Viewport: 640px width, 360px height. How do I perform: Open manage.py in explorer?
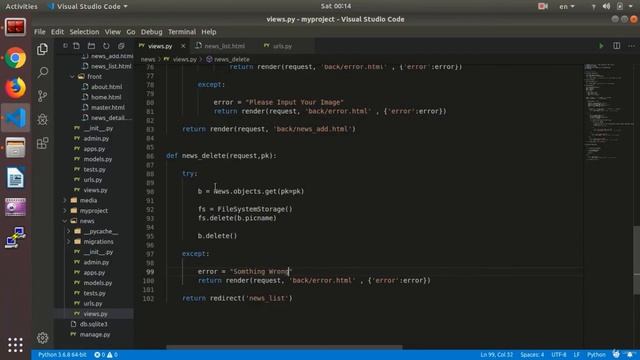[95, 334]
